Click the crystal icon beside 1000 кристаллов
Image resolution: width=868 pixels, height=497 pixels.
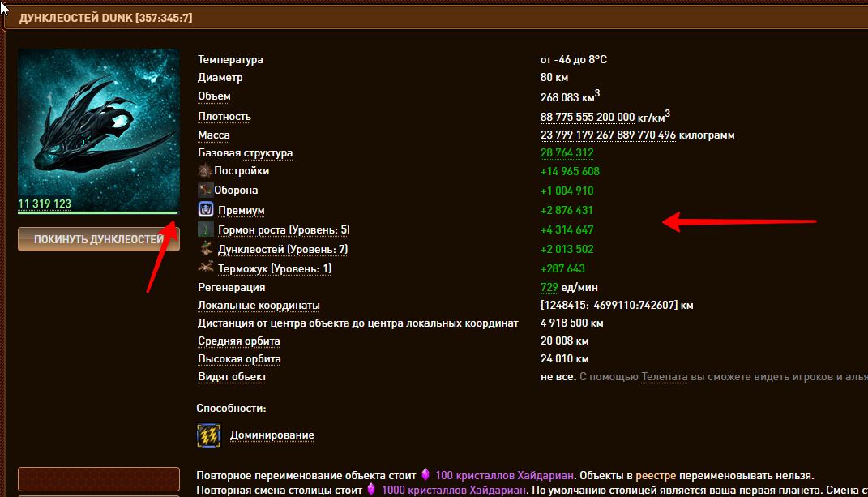coord(372,490)
